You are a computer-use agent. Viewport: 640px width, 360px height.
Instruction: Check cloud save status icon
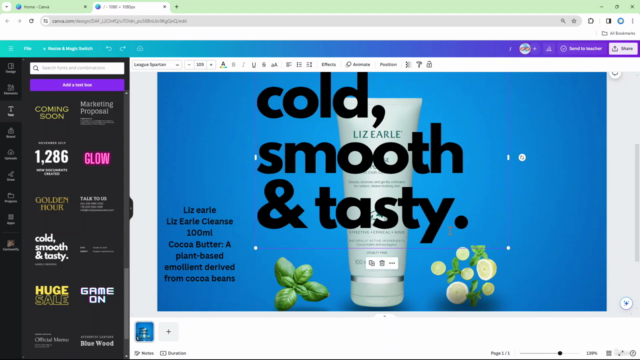140,49
